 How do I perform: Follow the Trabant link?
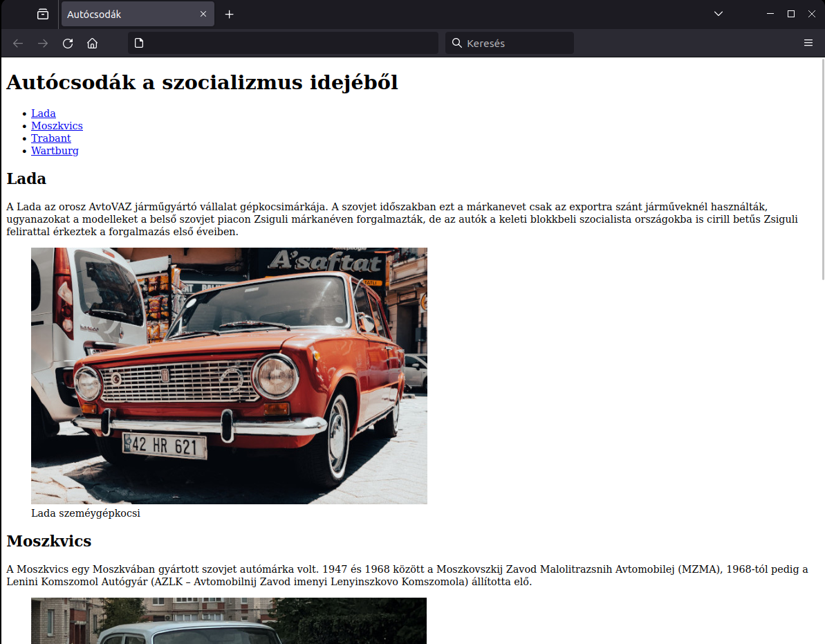coord(51,138)
